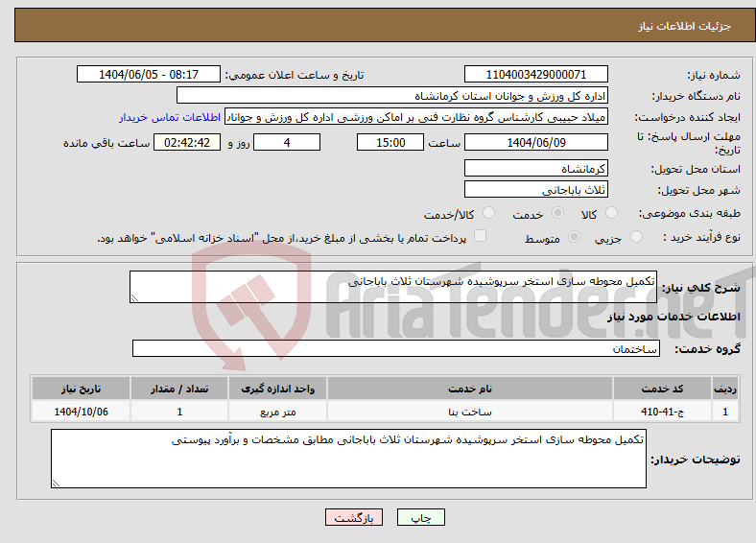756x543 pixels.
Task: Click the resize grip of توضیحات خریدار
Action: (56, 484)
